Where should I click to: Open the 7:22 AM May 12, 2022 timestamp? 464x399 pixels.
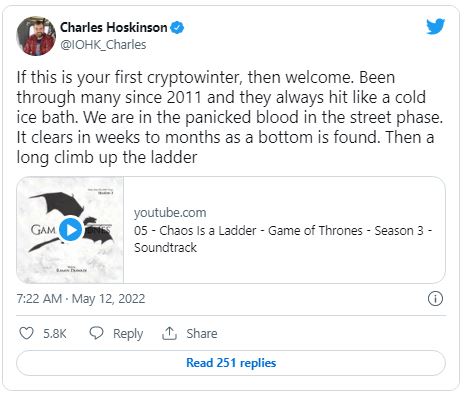pos(81,299)
